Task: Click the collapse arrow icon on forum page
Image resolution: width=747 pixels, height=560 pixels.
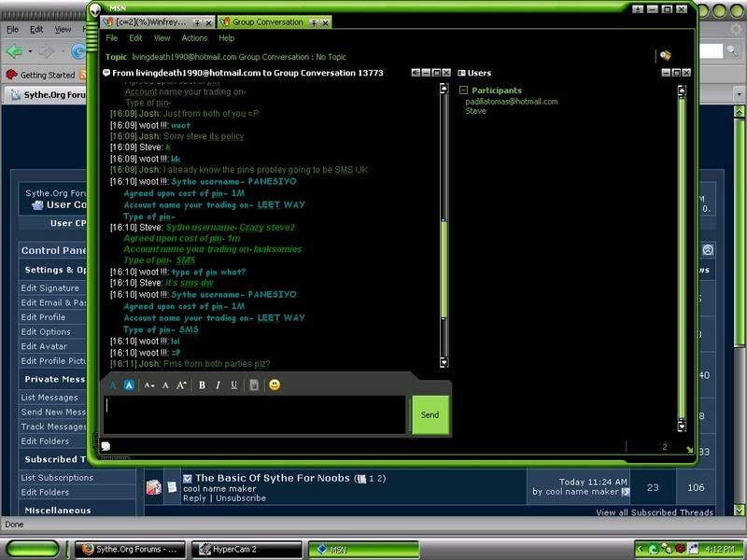Action: point(708,250)
